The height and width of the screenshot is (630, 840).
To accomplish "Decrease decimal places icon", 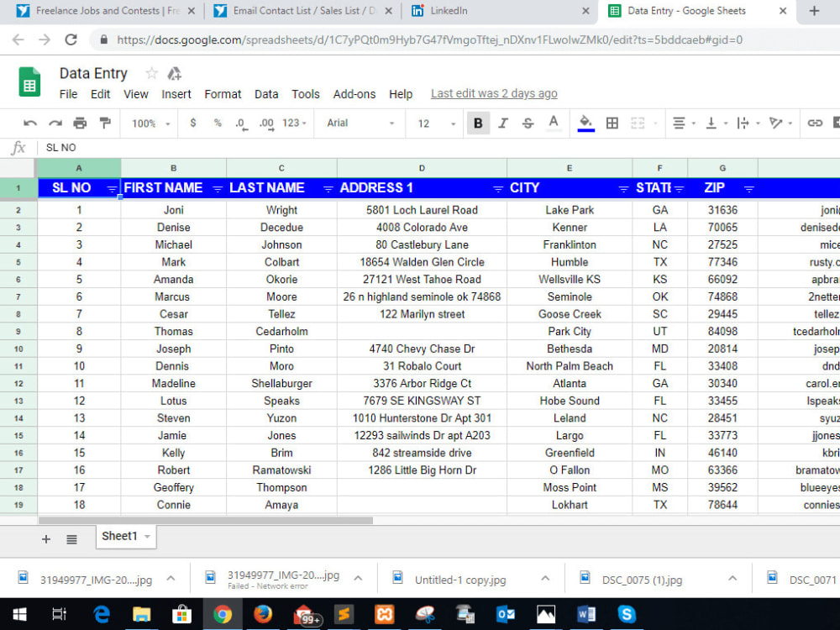I will 242,123.
